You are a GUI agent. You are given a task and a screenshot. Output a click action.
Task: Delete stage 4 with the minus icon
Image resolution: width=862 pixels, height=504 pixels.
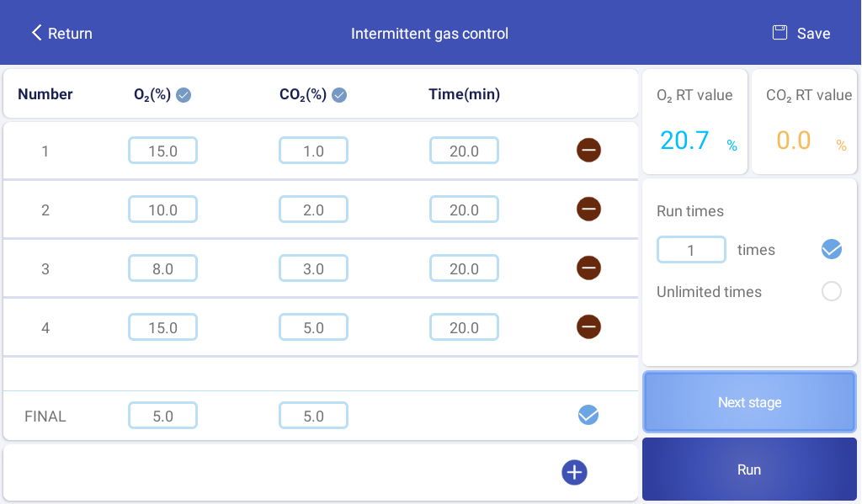pos(588,326)
